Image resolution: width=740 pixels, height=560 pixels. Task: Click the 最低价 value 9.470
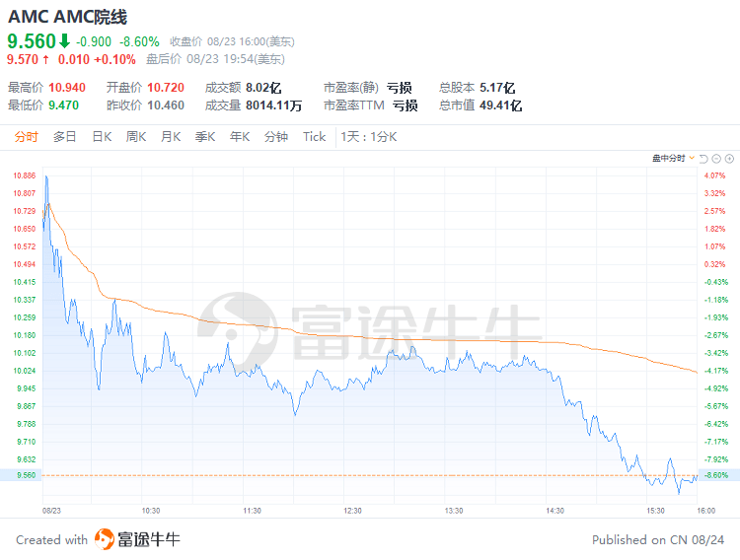point(64,105)
